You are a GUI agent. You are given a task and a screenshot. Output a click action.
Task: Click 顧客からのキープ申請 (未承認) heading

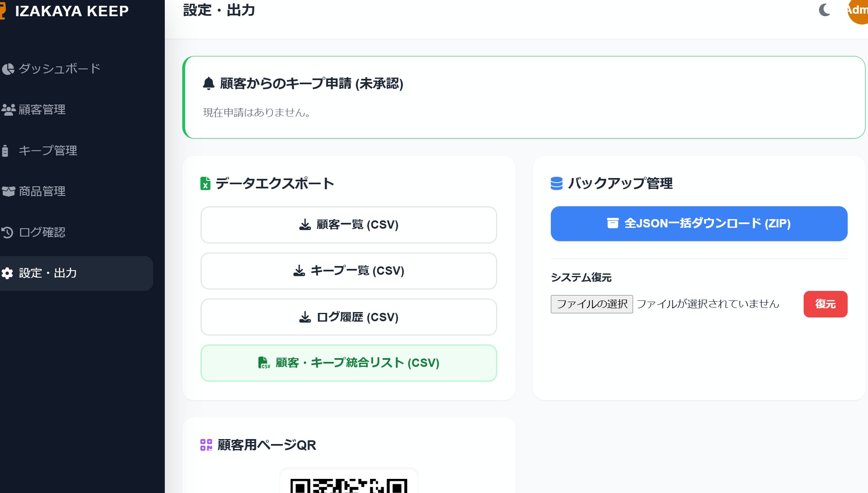pos(311,83)
